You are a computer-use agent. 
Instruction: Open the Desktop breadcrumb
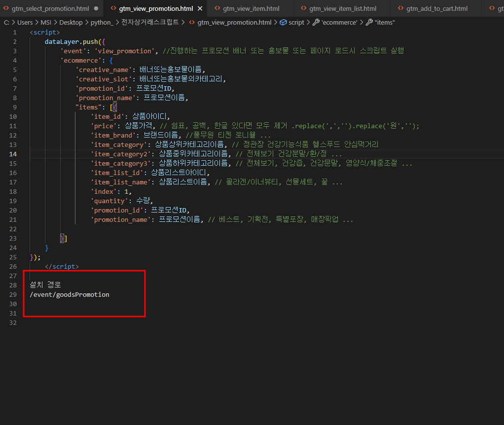point(71,23)
